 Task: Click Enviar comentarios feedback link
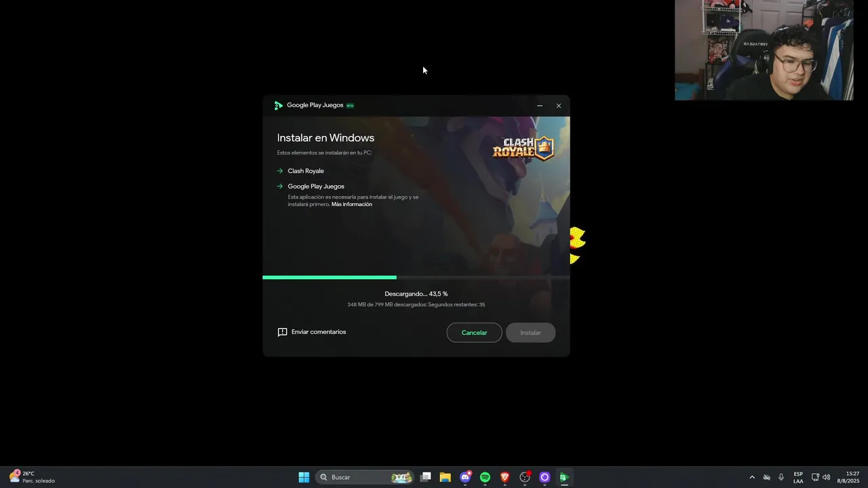319,332
